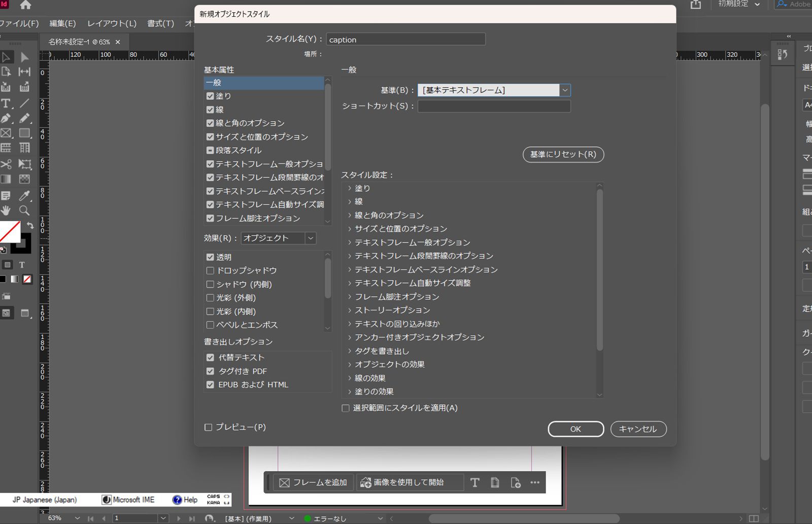
Task: Click the スタイル名 caption input field
Action: (405, 40)
